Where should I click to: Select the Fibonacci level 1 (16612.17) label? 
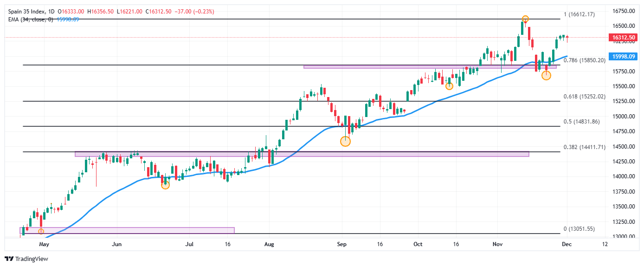pos(579,14)
